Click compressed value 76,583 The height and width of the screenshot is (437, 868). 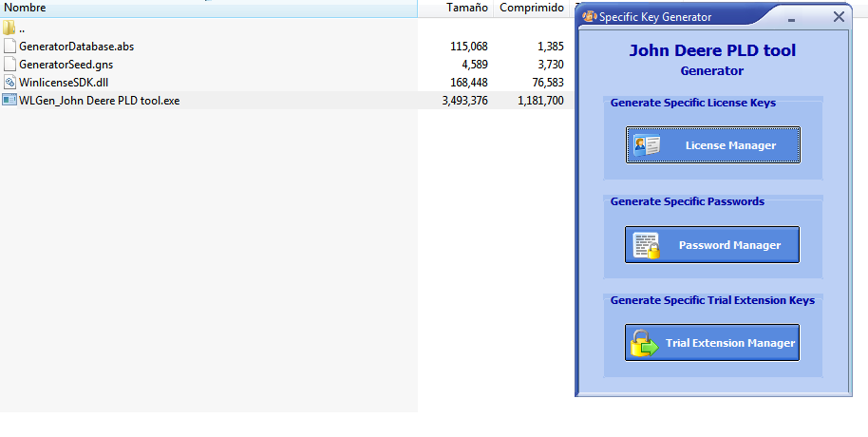[x=547, y=83]
